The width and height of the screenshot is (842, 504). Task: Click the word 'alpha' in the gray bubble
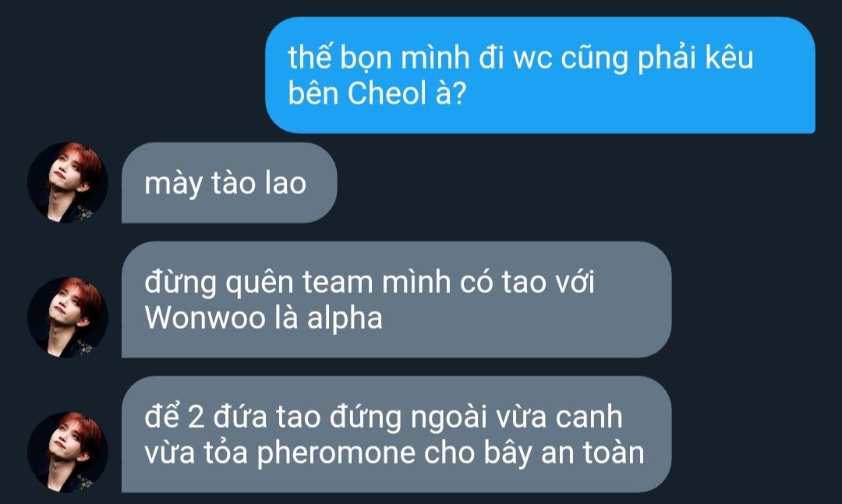click(345, 319)
